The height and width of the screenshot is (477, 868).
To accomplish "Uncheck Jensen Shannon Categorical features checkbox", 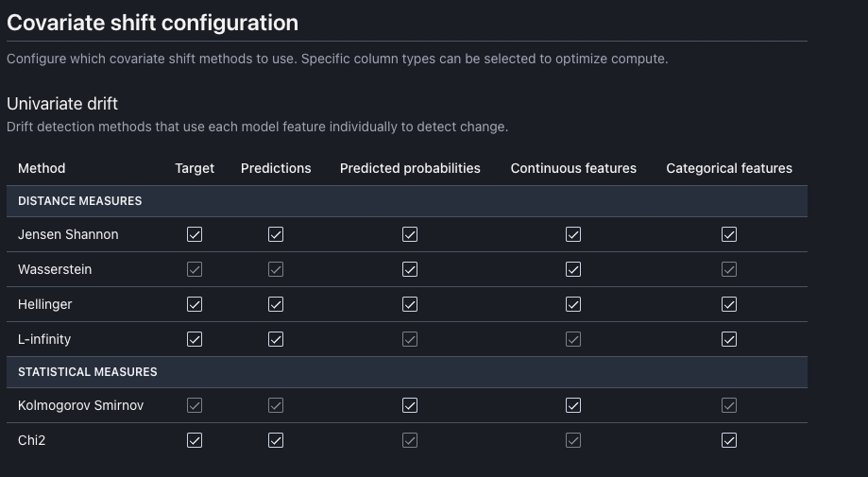I will pos(729,234).
